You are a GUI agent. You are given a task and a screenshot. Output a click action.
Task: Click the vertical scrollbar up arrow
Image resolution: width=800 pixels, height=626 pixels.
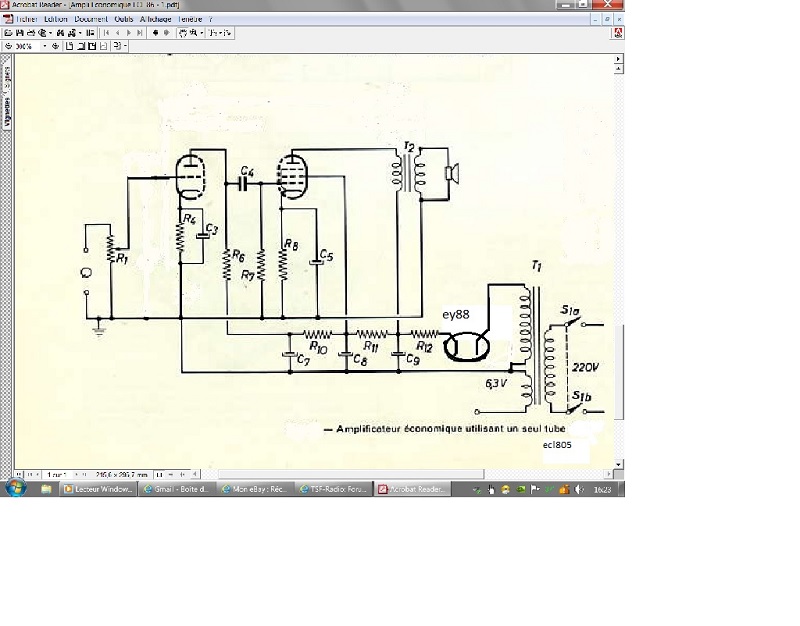pyautogui.click(x=618, y=69)
